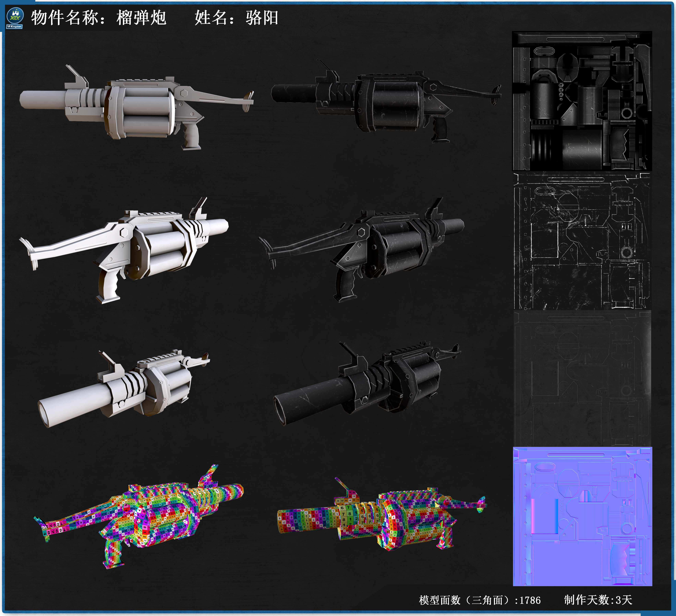This screenshot has height=616, width=676.
Task: Click the 姓名：骆阳 author label
Action: [x=236, y=17]
